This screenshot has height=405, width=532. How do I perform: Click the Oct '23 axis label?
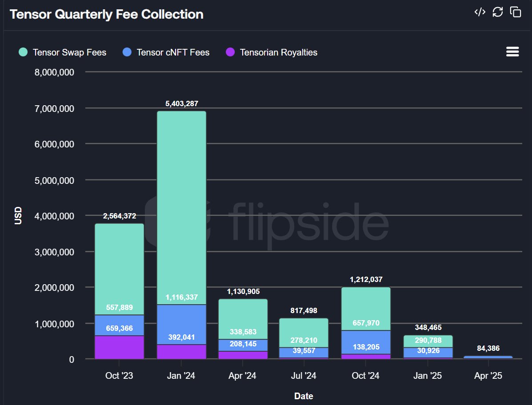pyautogui.click(x=119, y=376)
